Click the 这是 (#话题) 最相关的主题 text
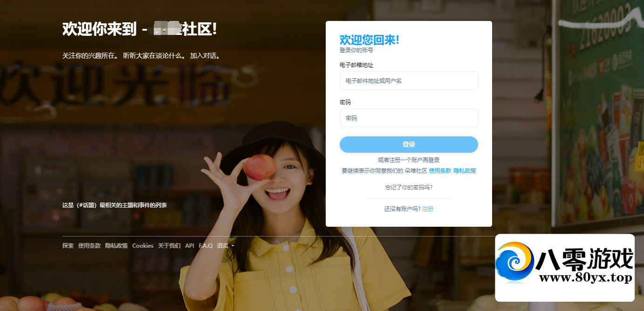 coord(115,205)
